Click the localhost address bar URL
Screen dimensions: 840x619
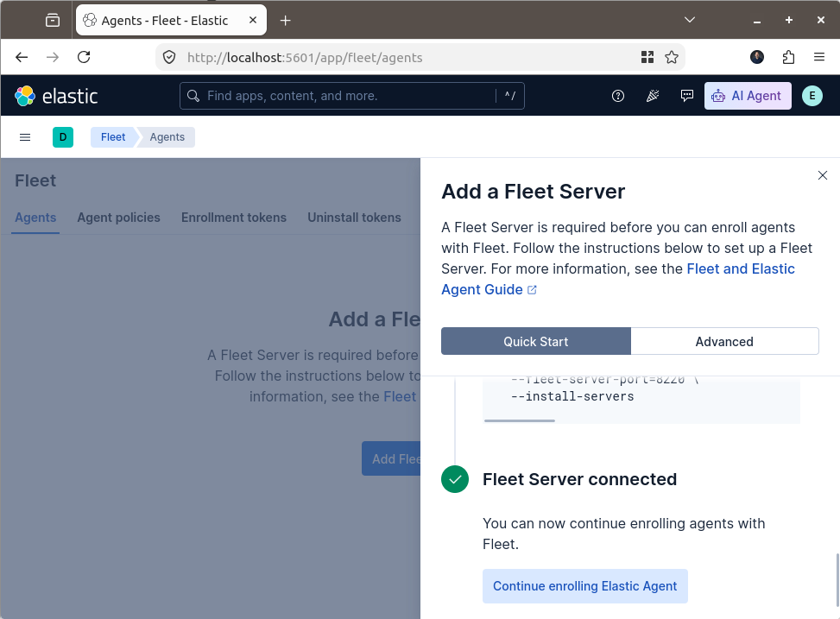(304, 57)
